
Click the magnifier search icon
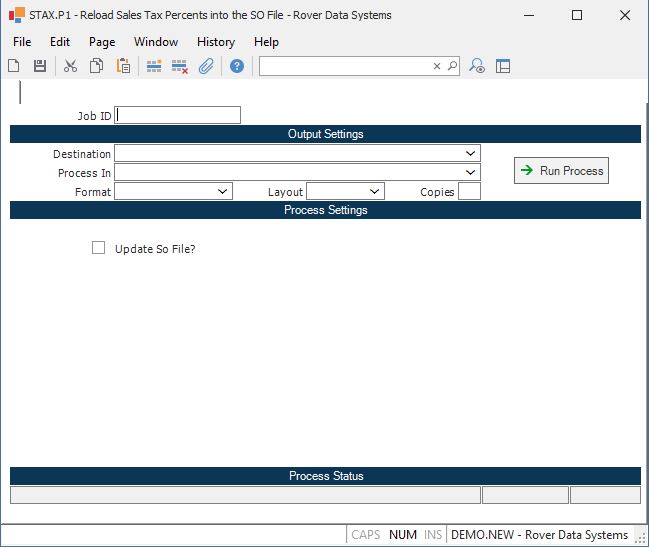click(452, 66)
